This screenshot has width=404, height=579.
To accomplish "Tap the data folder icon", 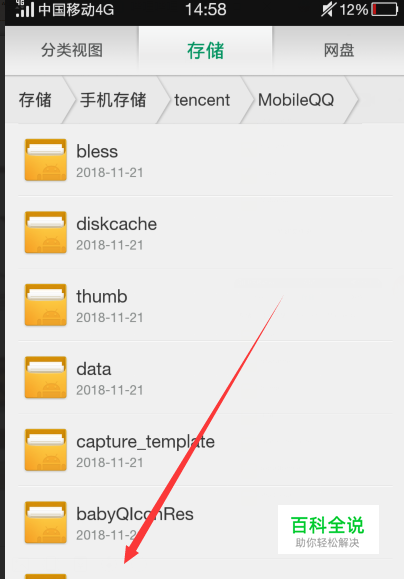I will tap(45, 377).
